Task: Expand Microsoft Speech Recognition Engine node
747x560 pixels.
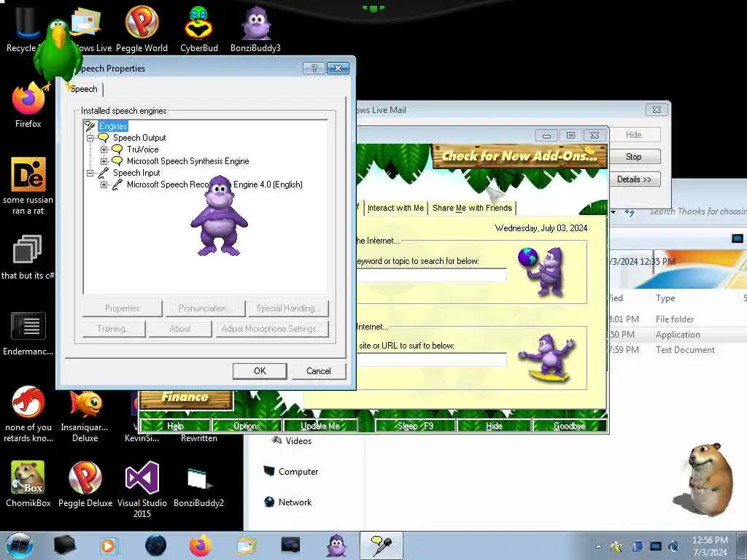Action: click(104, 184)
